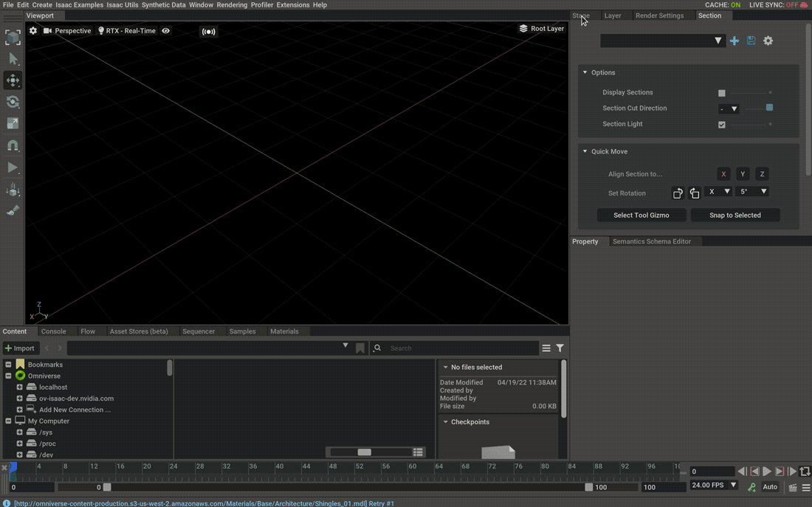The width and height of the screenshot is (812, 507).
Task: Switch to the Stage tab
Action: [581, 15]
